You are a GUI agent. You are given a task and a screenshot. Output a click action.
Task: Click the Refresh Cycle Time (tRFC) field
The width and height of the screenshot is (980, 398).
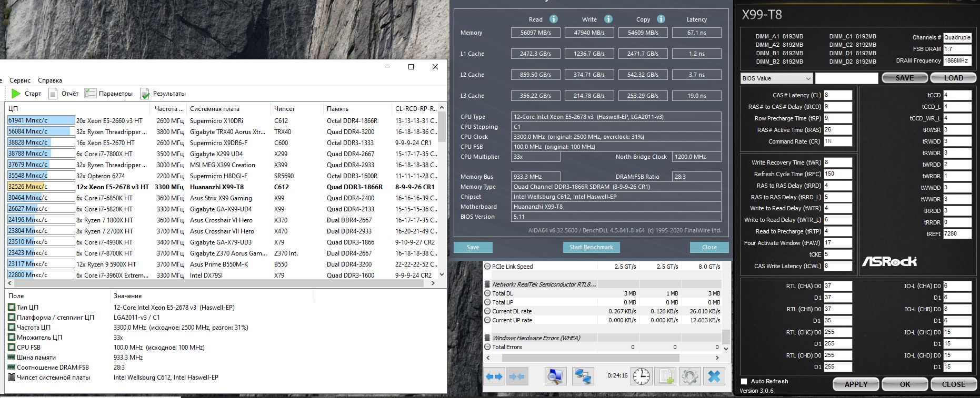838,174
